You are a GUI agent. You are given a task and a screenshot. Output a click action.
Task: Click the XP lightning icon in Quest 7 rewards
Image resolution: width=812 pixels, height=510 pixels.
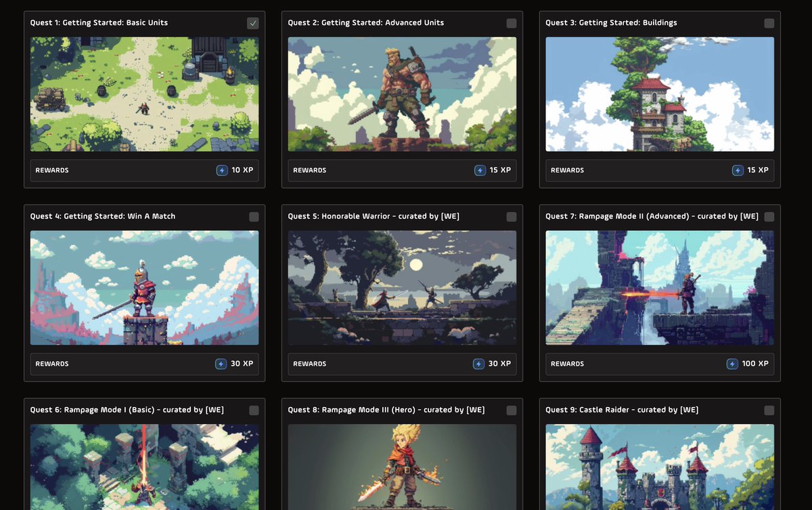click(x=732, y=364)
